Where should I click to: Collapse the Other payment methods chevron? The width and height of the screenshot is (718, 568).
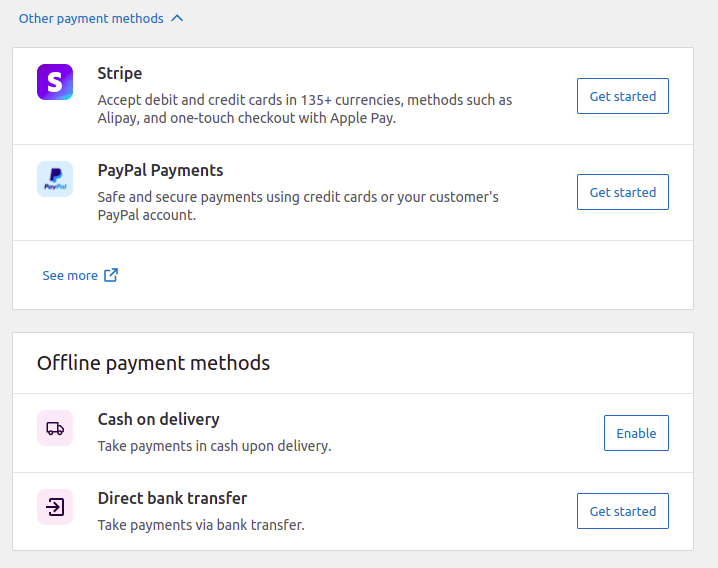coord(177,18)
